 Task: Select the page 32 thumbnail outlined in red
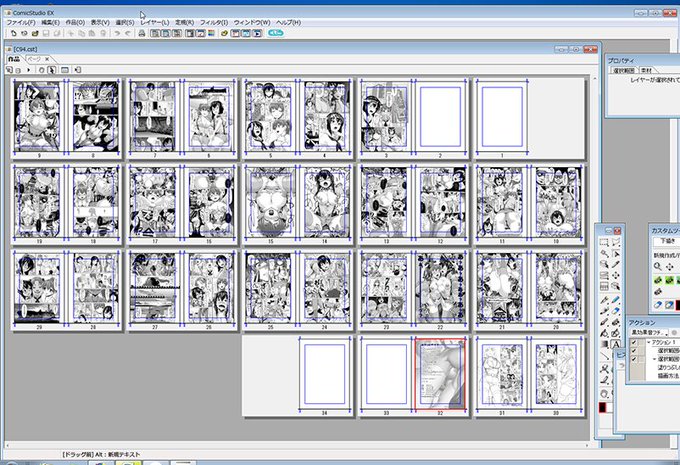(x=440, y=374)
